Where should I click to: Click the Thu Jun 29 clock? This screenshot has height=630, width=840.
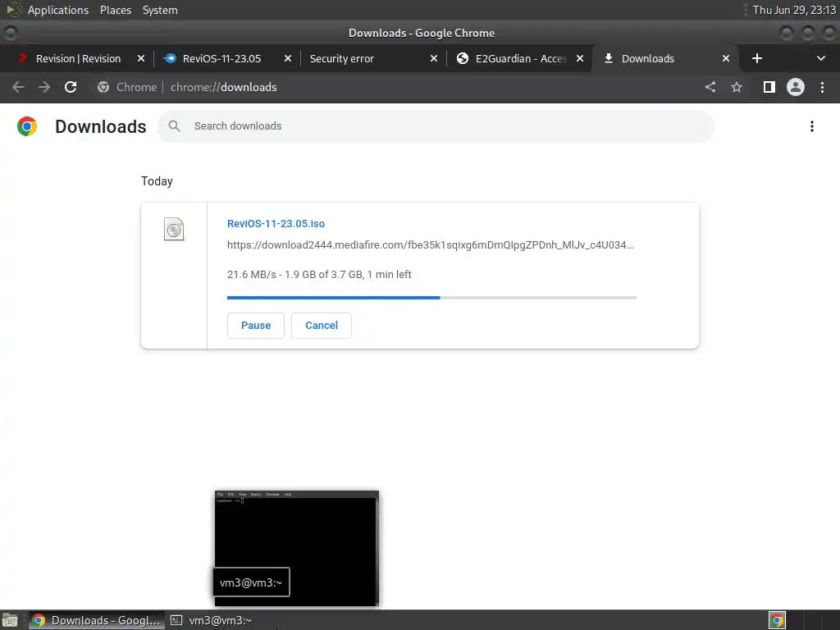click(794, 10)
